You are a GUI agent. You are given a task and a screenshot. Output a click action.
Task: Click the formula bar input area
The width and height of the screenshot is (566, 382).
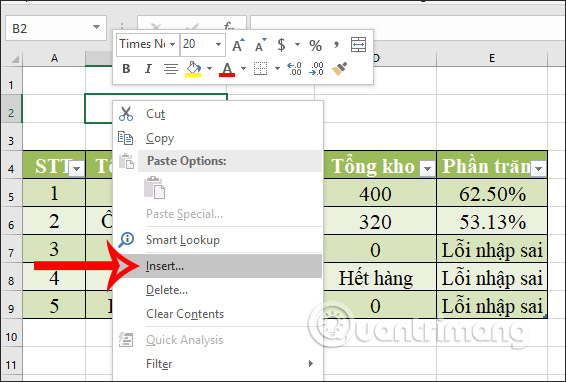click(408, 28)
